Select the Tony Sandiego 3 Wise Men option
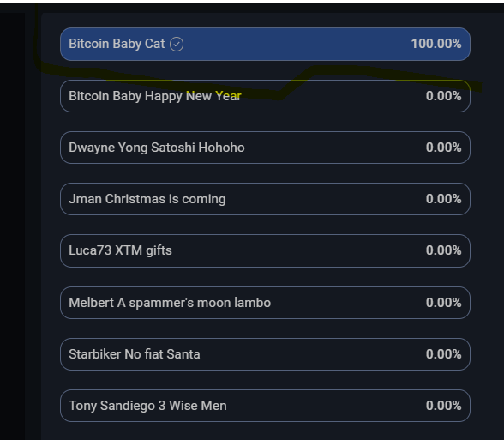 (265, 406)
